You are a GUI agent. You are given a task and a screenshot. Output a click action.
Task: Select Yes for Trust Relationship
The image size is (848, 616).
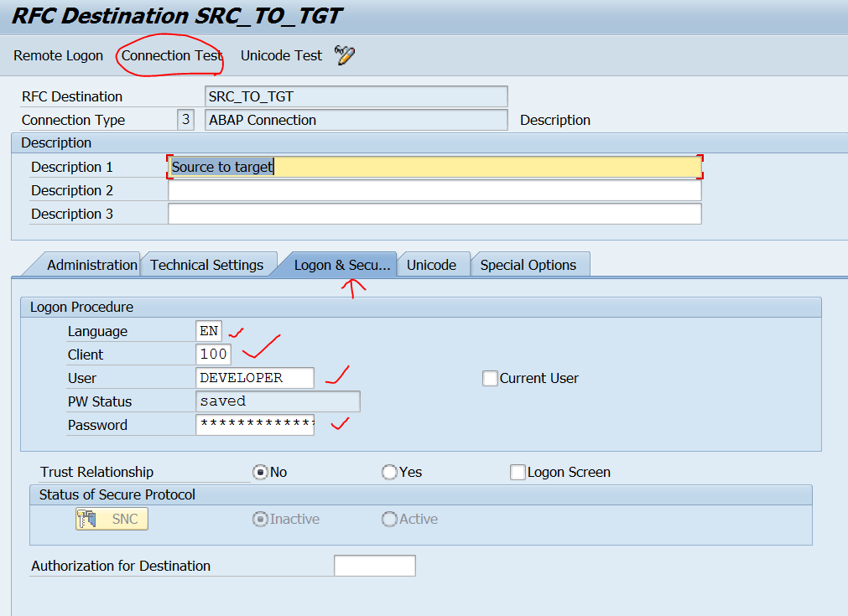pyautogui.click(x=388, y=472)
